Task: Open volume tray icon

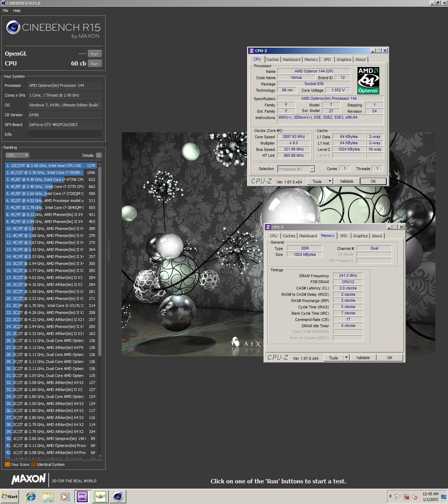Action: 415,496
